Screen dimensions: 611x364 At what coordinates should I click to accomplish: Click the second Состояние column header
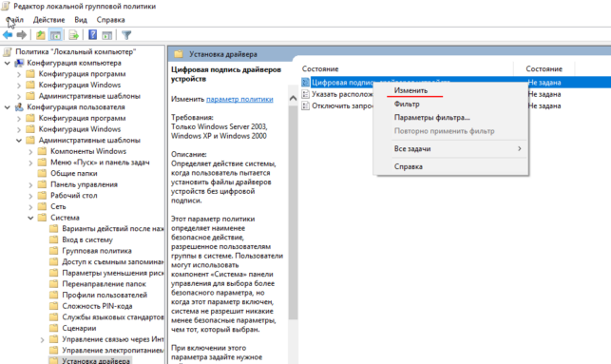click(544, 69)
